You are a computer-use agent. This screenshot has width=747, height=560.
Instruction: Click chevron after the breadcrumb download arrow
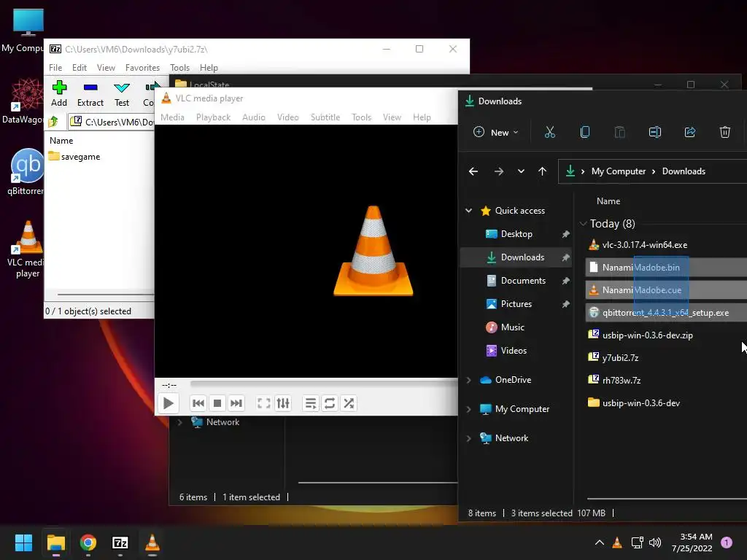click(x=583, y=171)
